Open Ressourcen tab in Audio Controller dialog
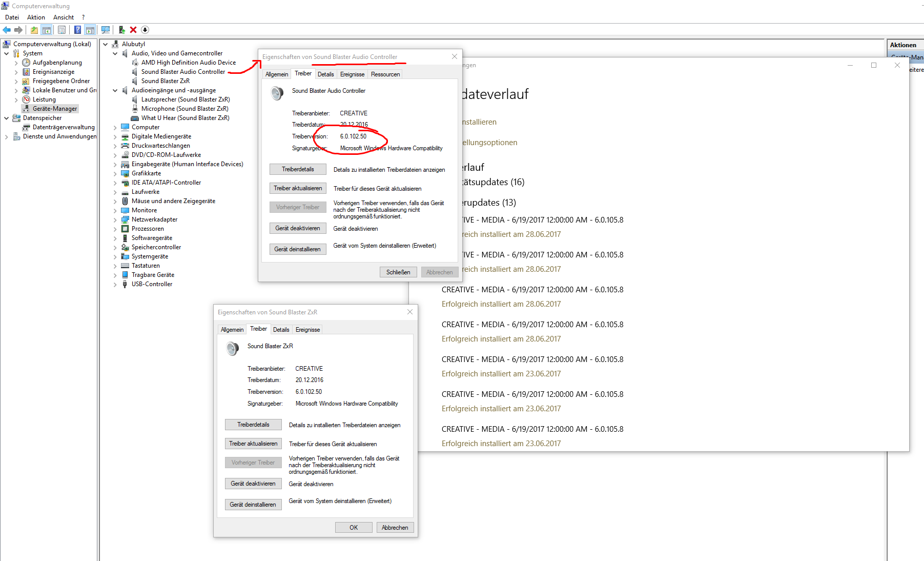Image resolution: width=924 pixels, height=561 pixels. (385, 74)
